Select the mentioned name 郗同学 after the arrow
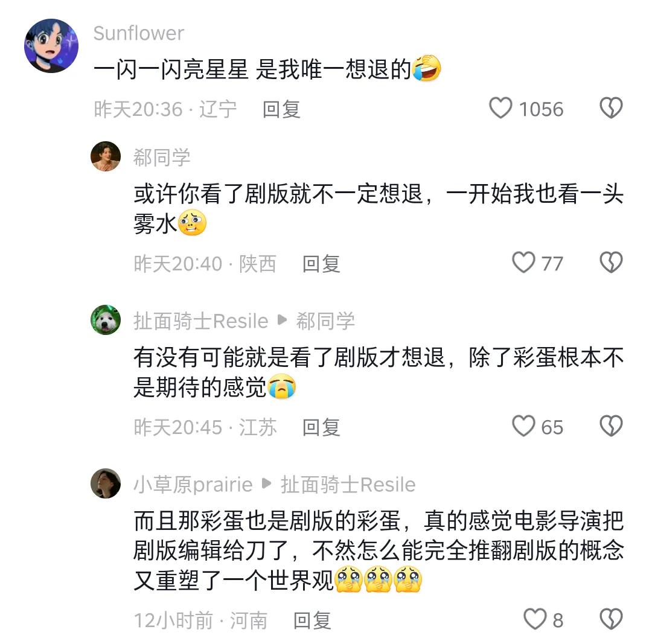652x644 pixels. (326, 320)
